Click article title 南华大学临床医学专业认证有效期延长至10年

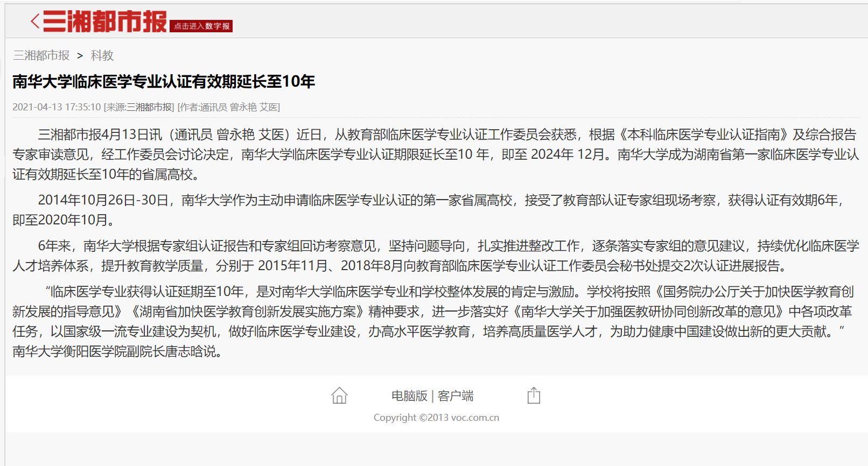pos(164,82)
